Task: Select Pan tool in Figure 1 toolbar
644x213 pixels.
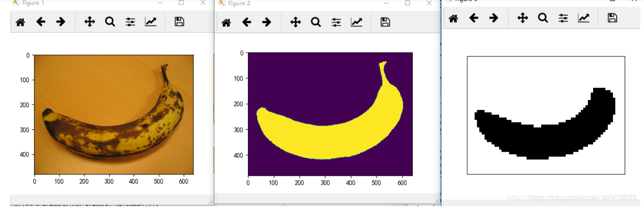Action: pos(90,22)
